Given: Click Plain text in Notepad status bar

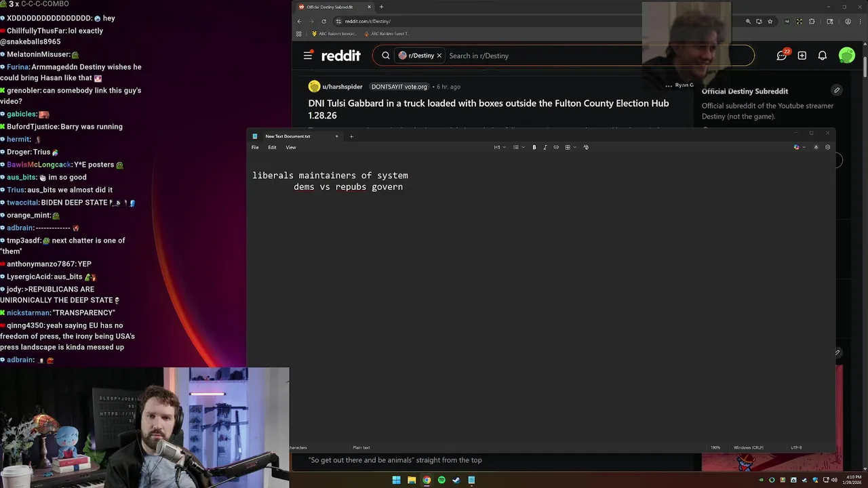Looking at the screenshot, I should coord(361,447).
